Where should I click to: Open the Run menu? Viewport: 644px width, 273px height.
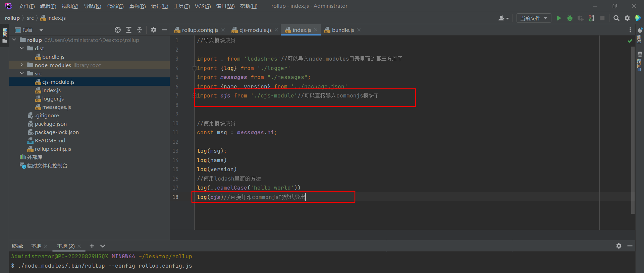click(160, 6)
